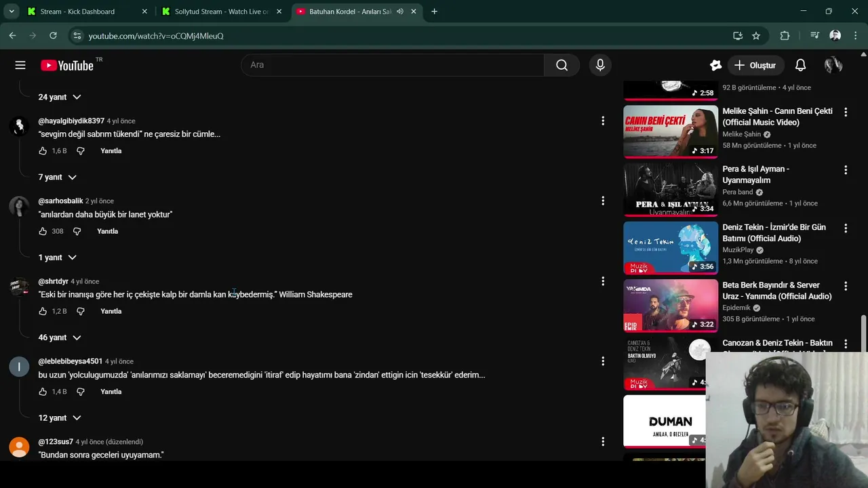Expand the 46 yanıt replies
868x488 pixels.
60,338
